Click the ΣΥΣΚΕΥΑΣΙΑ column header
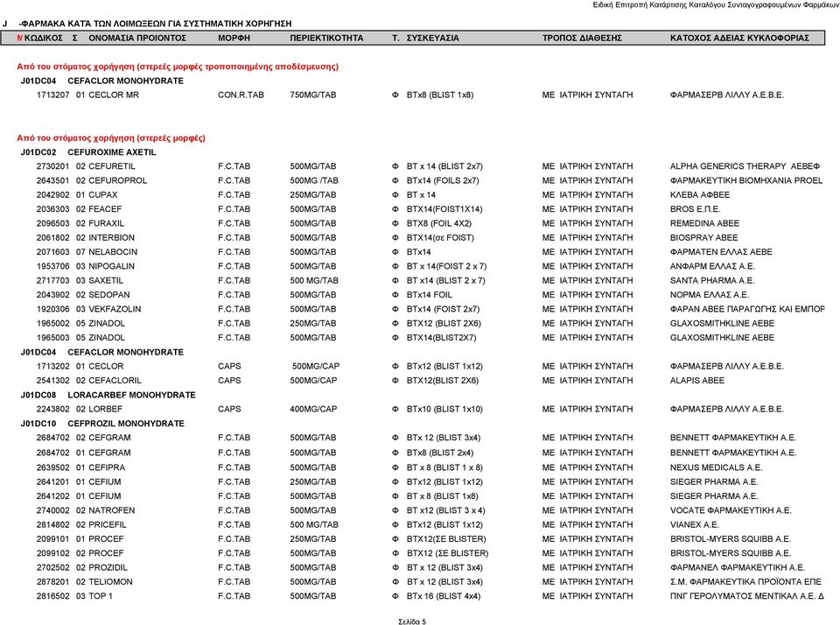Image resolution: width=840 pixels, height=625 pixels. tap(432, 38)
